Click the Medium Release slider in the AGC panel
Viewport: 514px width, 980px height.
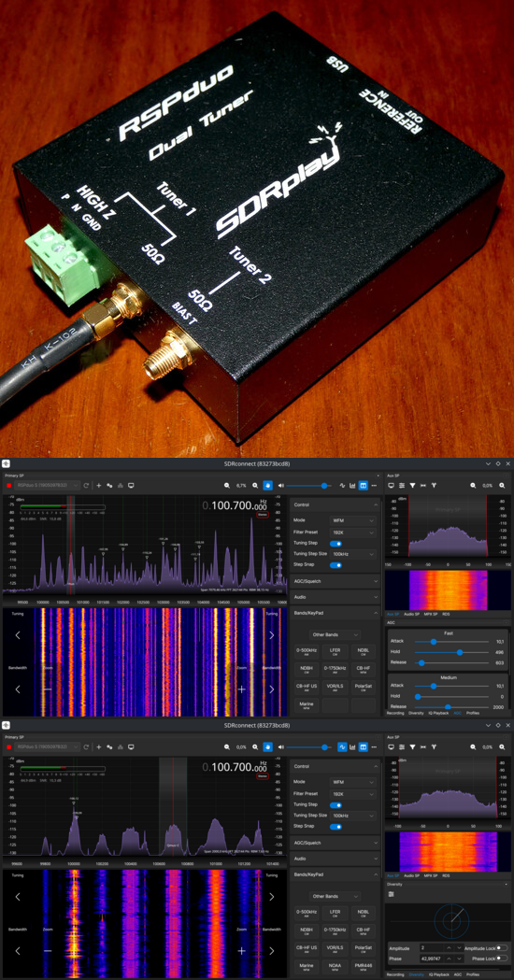451,707
